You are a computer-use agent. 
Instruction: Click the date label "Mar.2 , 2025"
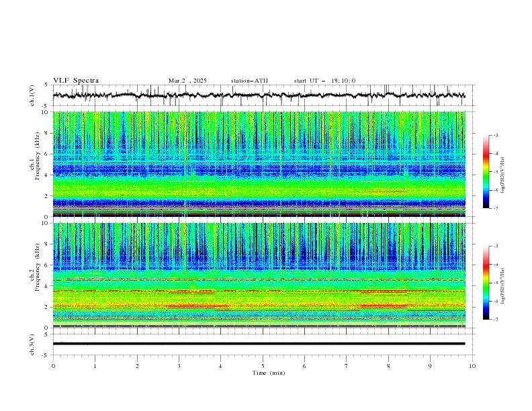tap(187, 81)
